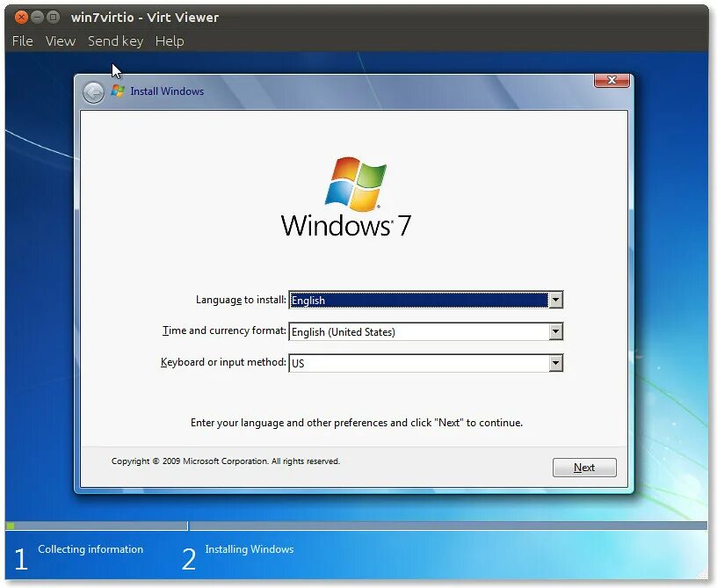Maximize the Virt Viewer window

(x=53, y=18)
